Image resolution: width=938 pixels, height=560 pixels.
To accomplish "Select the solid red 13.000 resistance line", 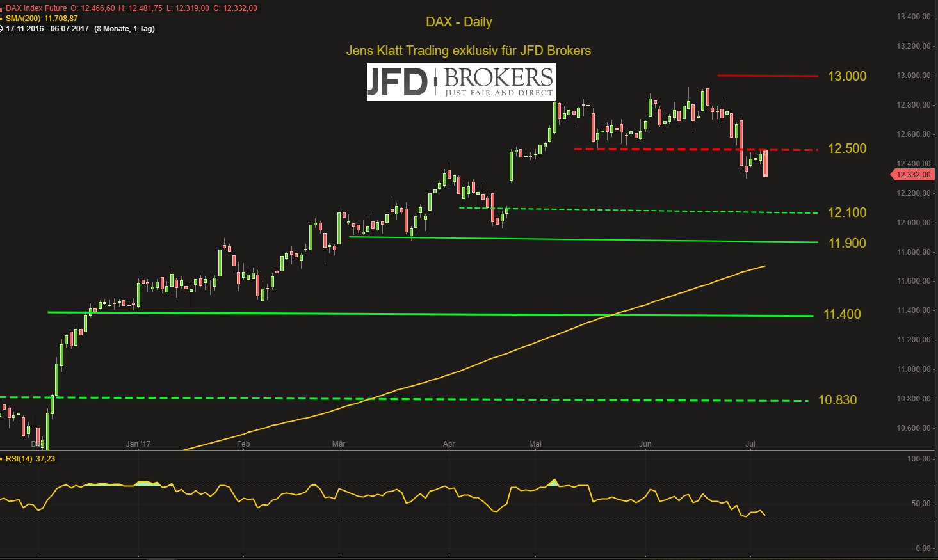I will click(768, 76).
